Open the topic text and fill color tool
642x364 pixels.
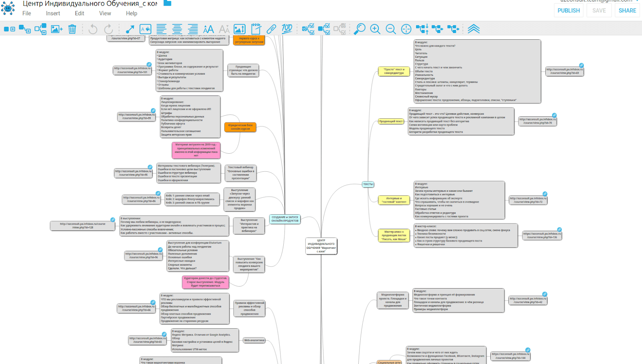[x=145, y=29]
